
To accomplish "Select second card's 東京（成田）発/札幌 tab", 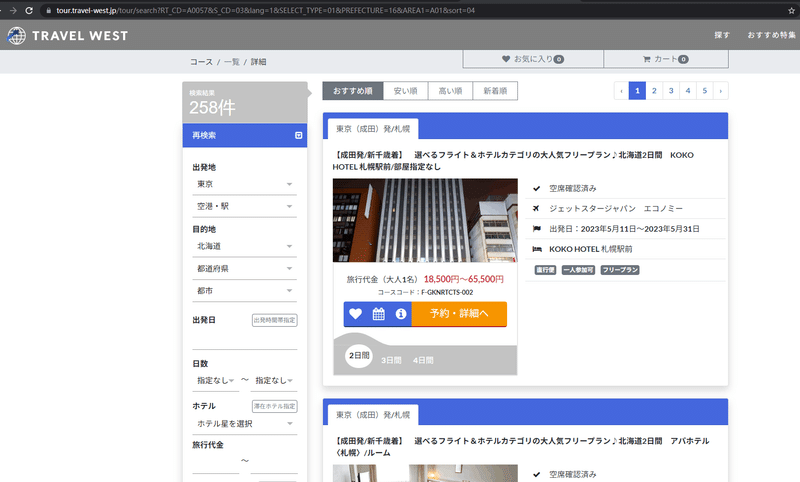I will pos(373,415).
